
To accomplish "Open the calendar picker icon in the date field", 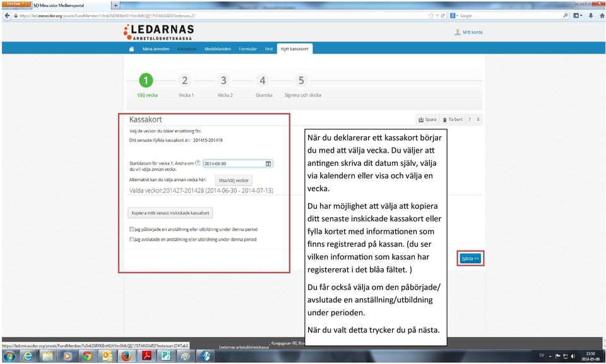I will [x=268, y=163].
